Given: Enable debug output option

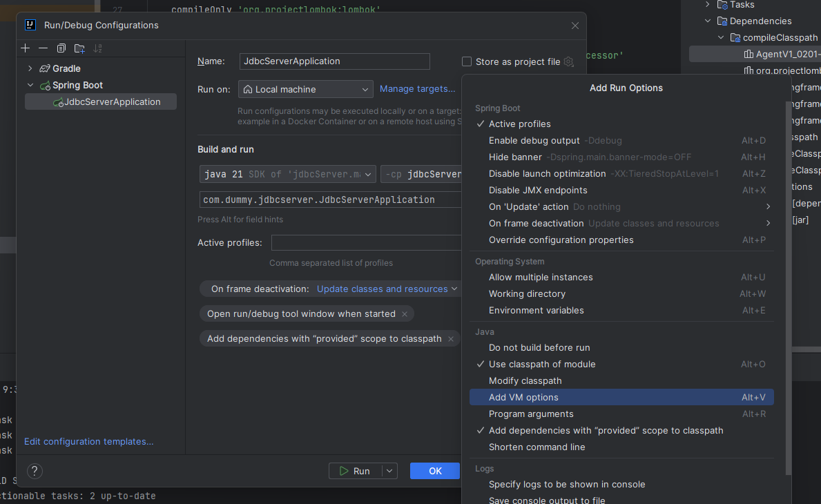Looking at the screenshot, I should [621, 141].
